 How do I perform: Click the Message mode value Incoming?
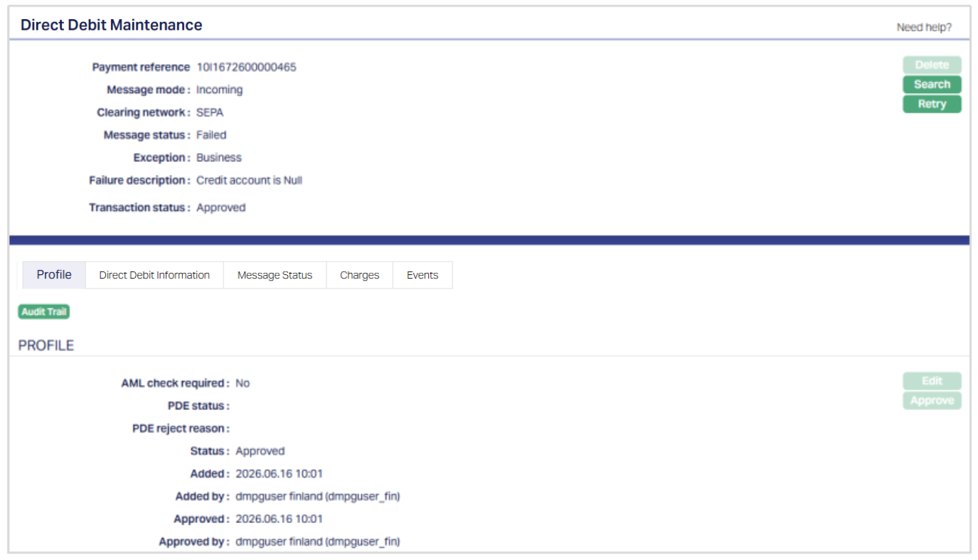click(219, 90)
